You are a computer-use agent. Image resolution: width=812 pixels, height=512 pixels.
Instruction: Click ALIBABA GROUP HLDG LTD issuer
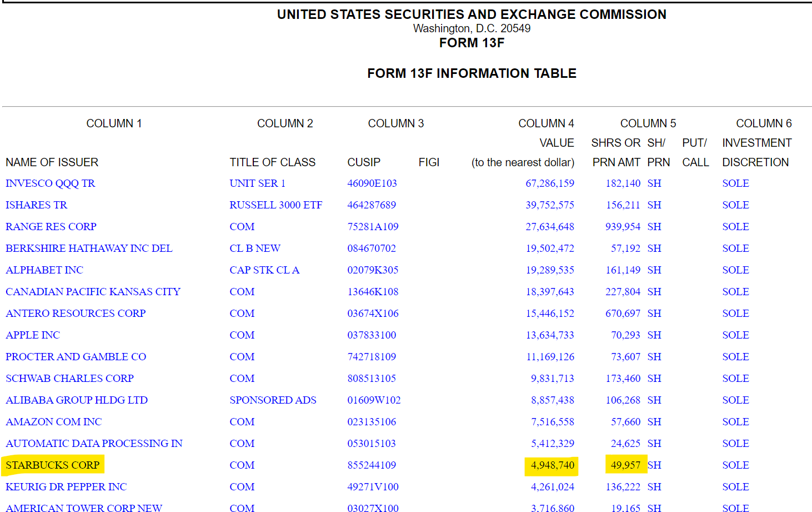[x=77, y=400]
